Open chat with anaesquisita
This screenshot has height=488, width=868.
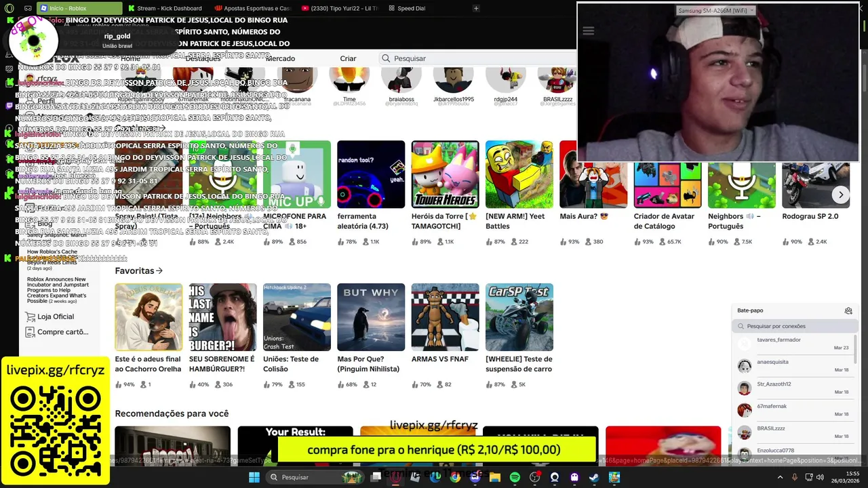click(793, 366)
